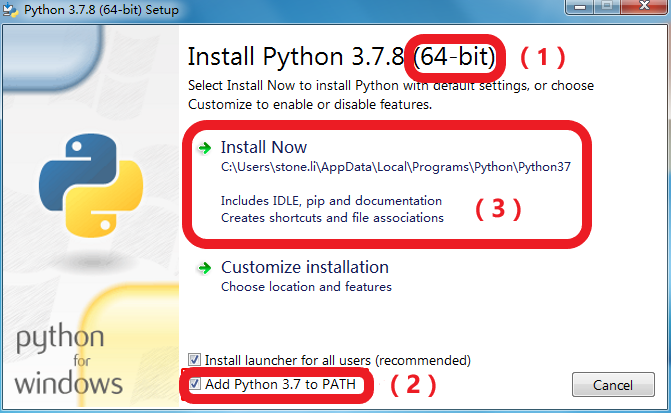The height and width of the screenshot is (413, 671).
Task: Minimize the Python Setup window
Action: (x=579, y=6)
